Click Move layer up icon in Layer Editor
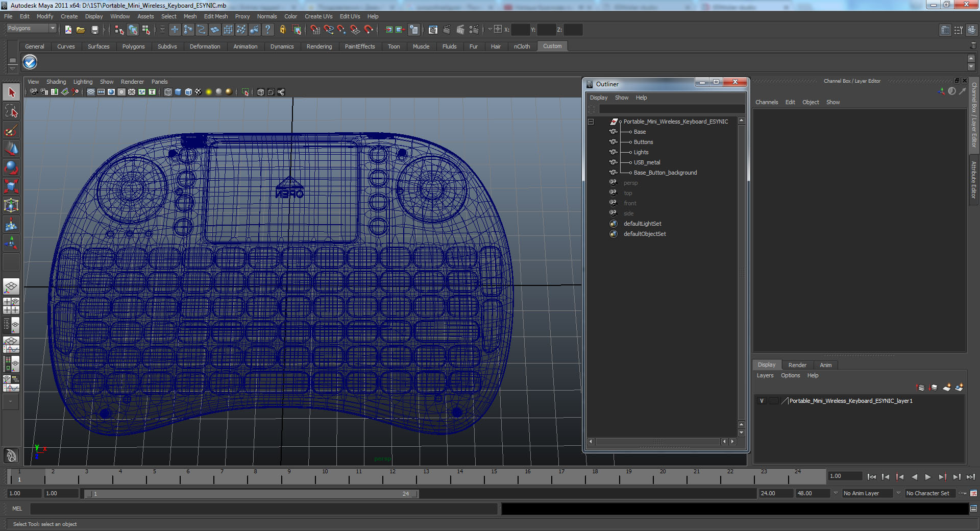Viewport: 980px width, 531px height. click(x=921, y=388)
